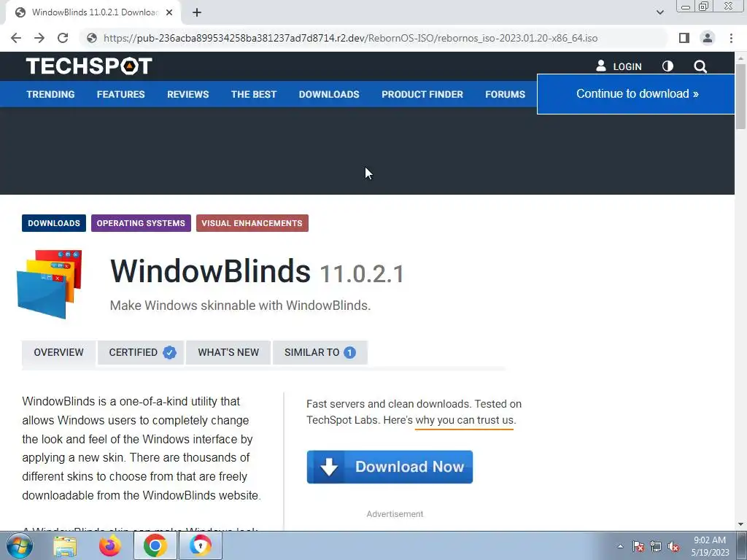The width and height of the screenshot is (747, 560).
Task: Click the page vertical scrollbar thumb
Action: pyautogui.click(x=740, y=96)
